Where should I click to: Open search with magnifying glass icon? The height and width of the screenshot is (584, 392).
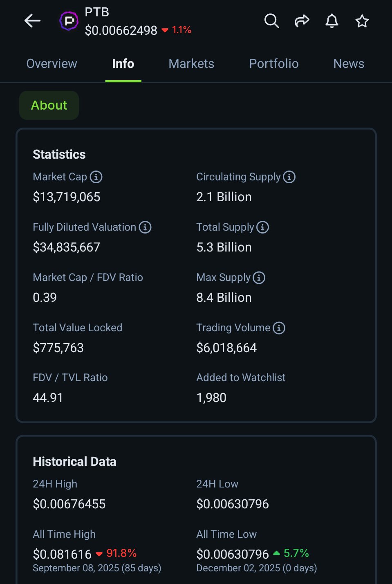tap(271, 20)
